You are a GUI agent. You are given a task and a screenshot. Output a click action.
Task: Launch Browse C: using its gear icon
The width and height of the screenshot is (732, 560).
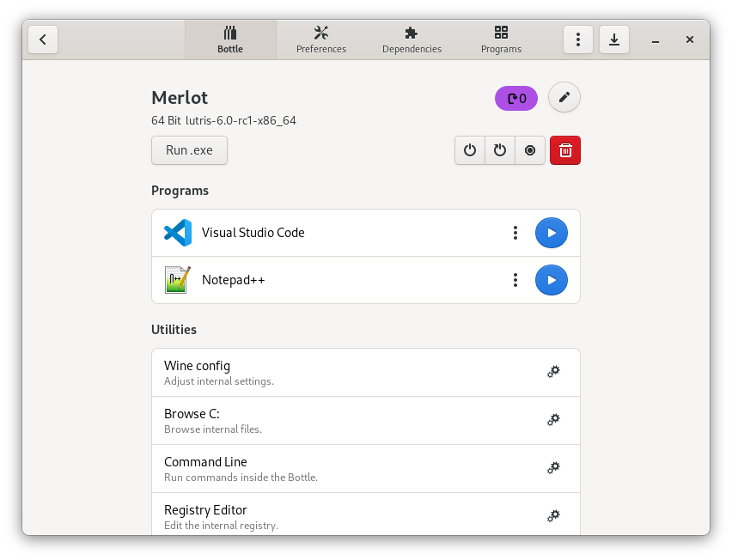click(x=553, y=419)
